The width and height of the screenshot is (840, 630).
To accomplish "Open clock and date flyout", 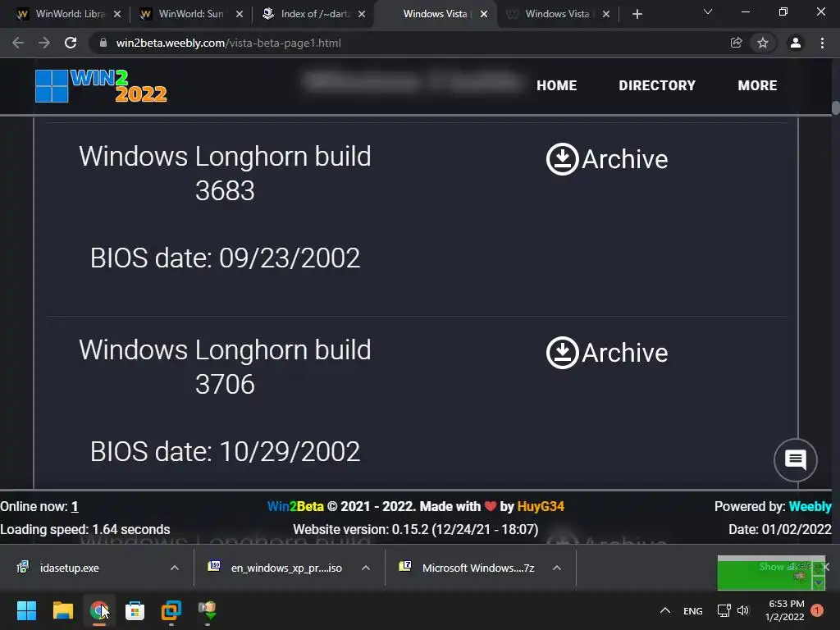I will pyautogui.click(x=784, y=610).
